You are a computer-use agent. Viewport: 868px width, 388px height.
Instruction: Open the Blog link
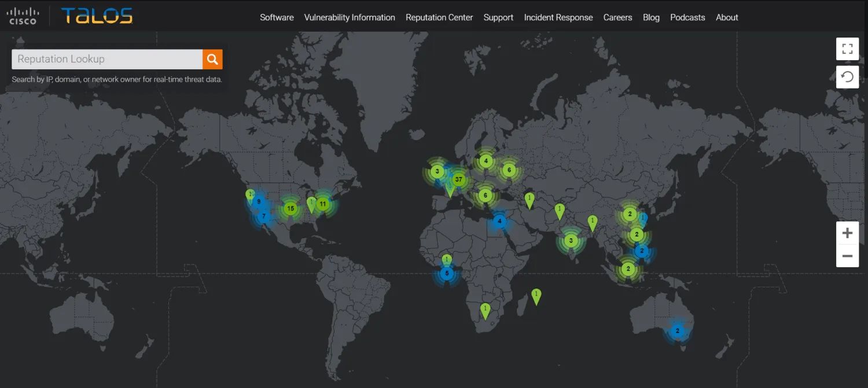point(651,17)
